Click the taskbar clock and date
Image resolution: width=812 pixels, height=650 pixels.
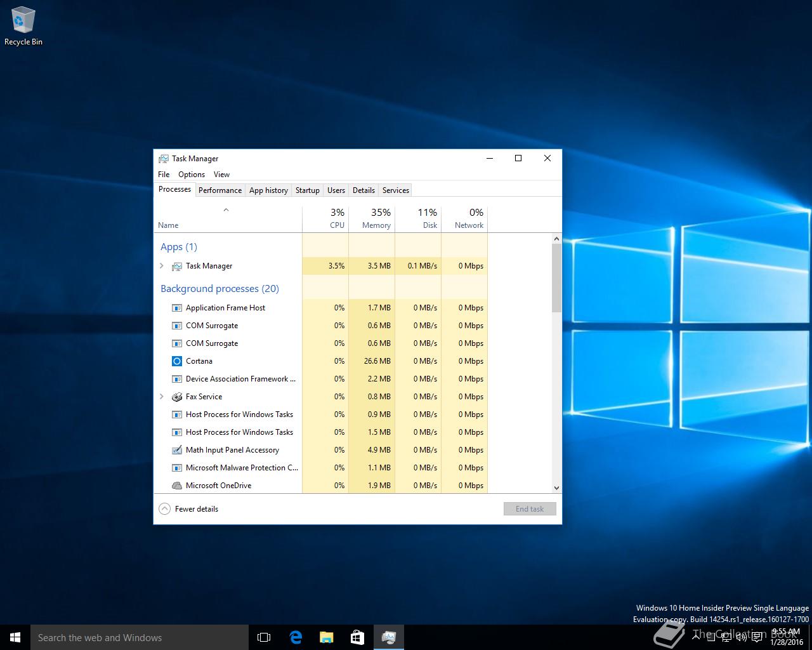click(x=787, y=637)
